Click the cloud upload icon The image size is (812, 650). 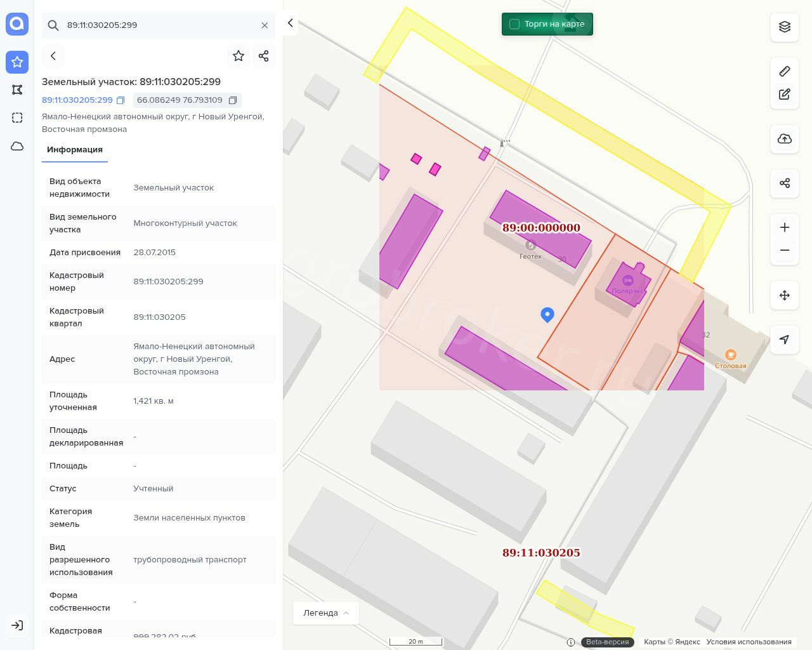(x=785, y=139)
